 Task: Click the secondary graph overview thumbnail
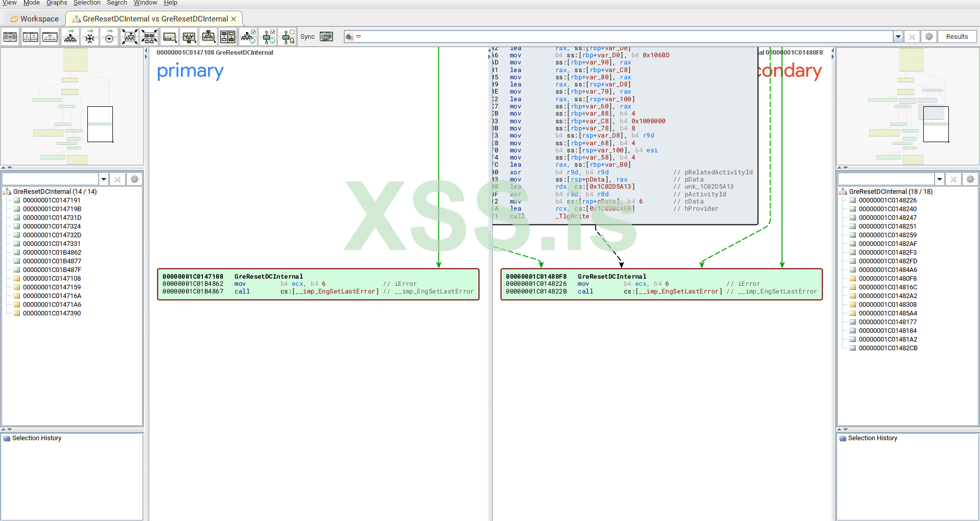[907, 106]
